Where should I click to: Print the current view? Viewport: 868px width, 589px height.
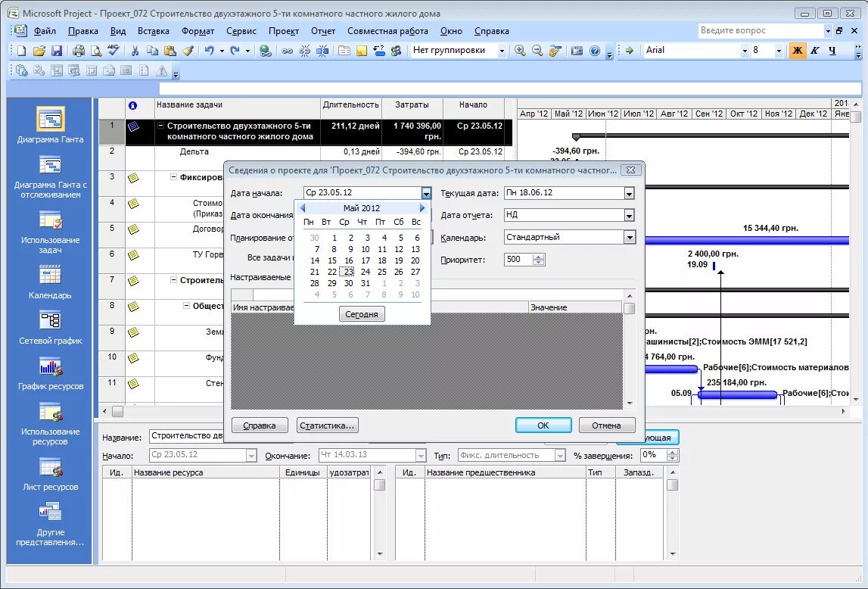(x=79, y=51)
